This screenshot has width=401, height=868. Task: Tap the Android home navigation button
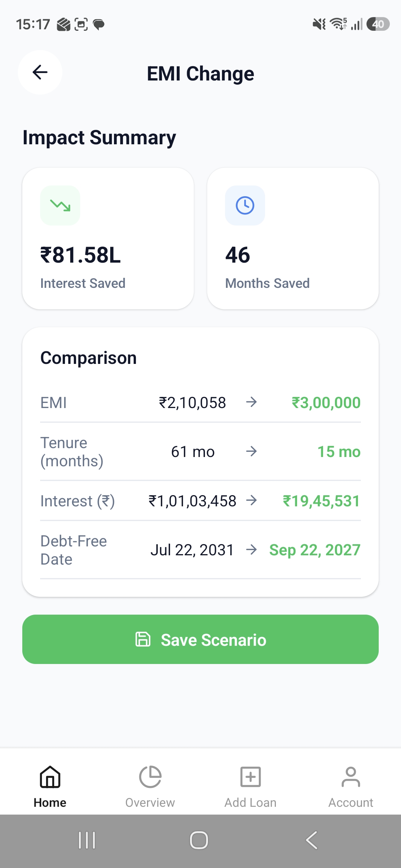click(x=199, y=840)
